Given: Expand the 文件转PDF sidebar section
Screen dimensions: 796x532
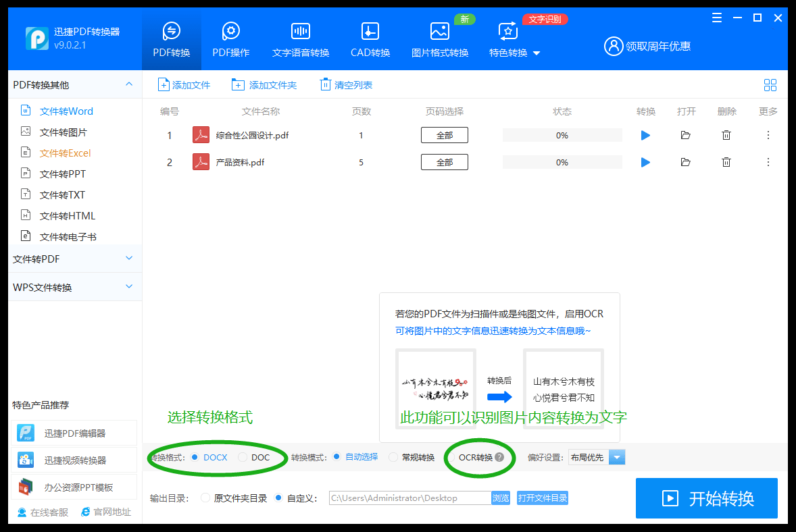Looking at the screenshot, I should pyautogui.click(x=74, y=259).
